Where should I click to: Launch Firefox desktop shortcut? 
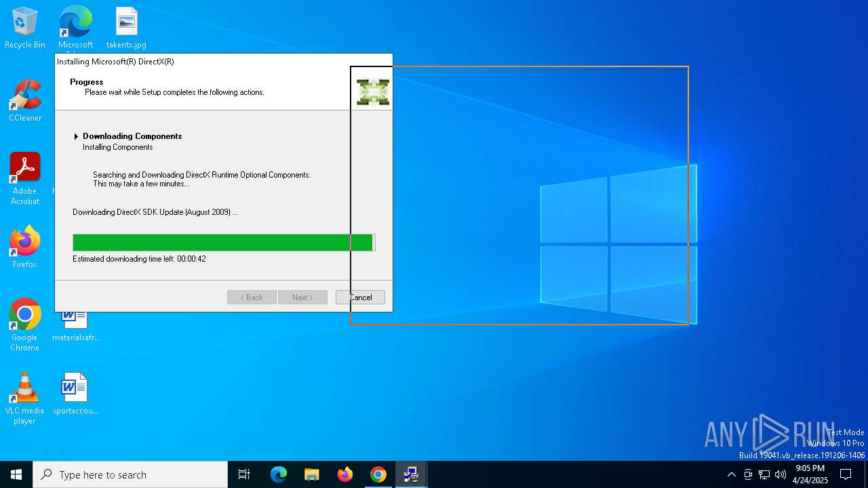coord(25,247)
